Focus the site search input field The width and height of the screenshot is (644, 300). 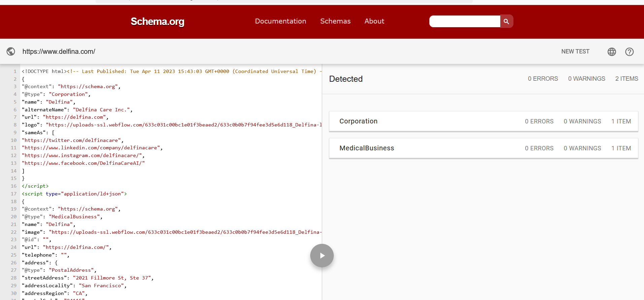[x=465, y=21]
